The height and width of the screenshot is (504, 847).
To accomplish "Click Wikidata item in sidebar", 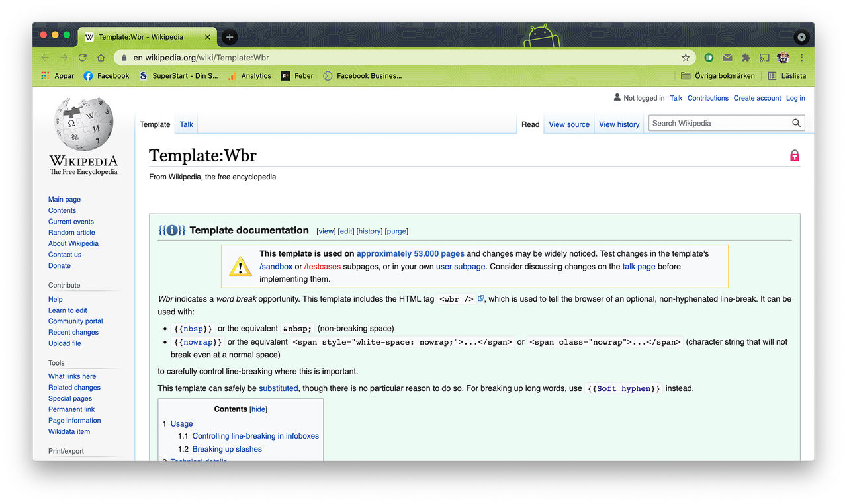I will (69, 432).
